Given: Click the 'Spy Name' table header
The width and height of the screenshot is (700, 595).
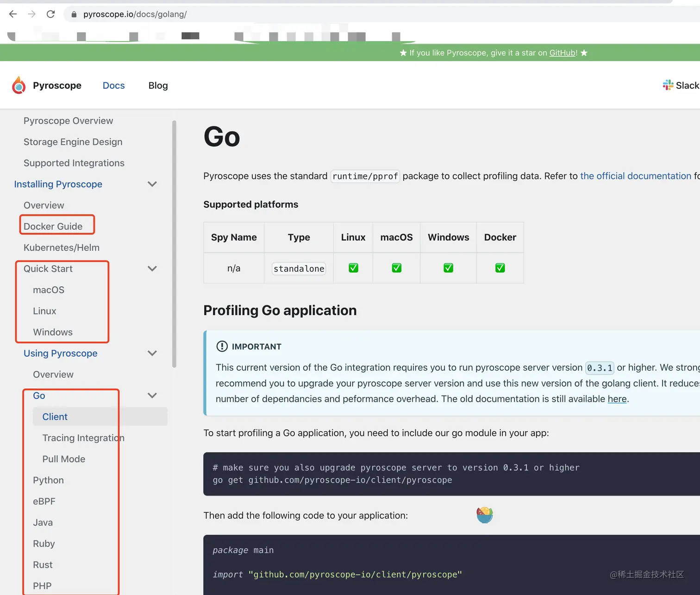Looking at the screenshot, I should tap(234, 237).
